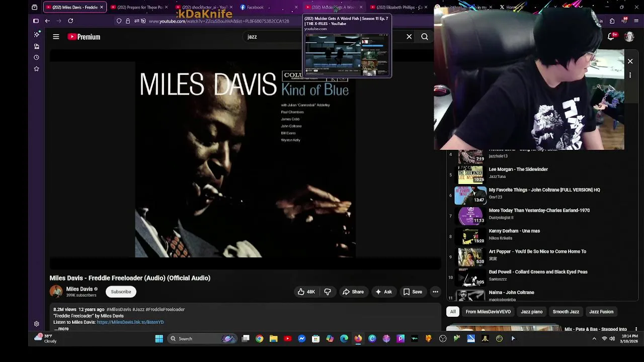Image resolution: width=644 pixels, height=362 pixels.
Task: Go back in browser history
Action: point(47,21)
